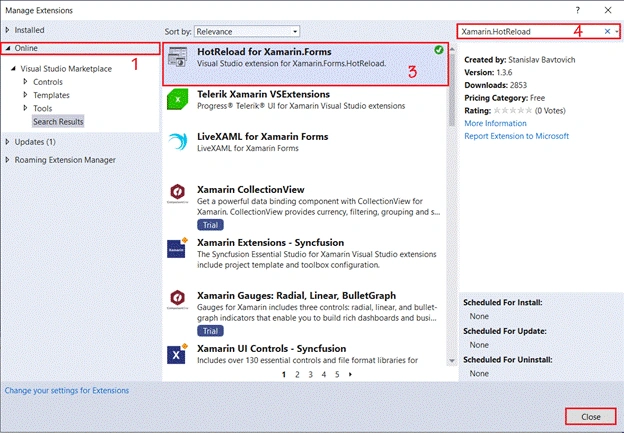Click the Xamarin CollectionView logo icon

coord(177,193)
